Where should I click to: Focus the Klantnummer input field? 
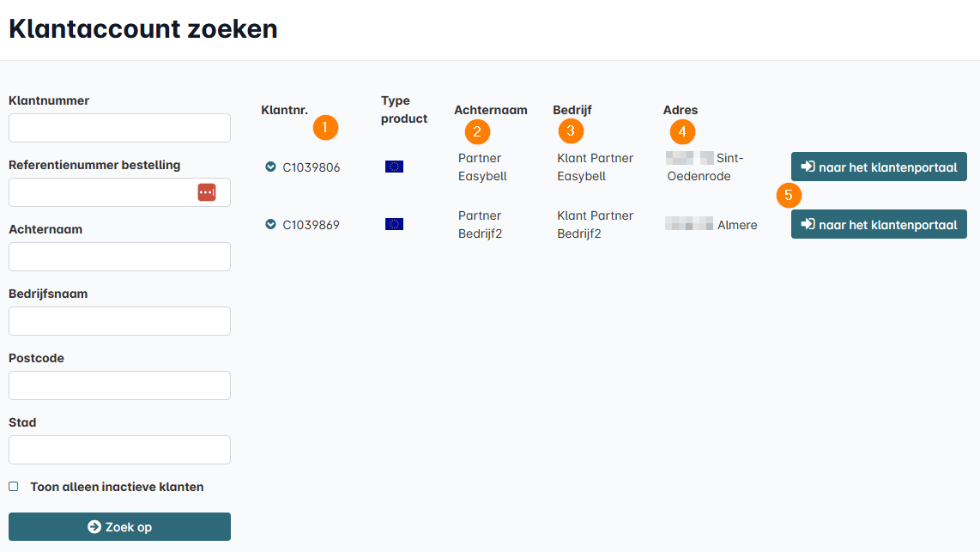119,128
